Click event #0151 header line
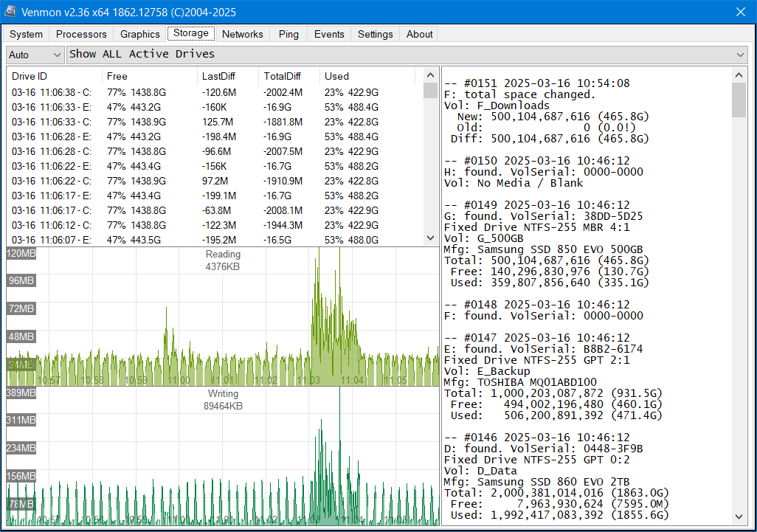 537,83
